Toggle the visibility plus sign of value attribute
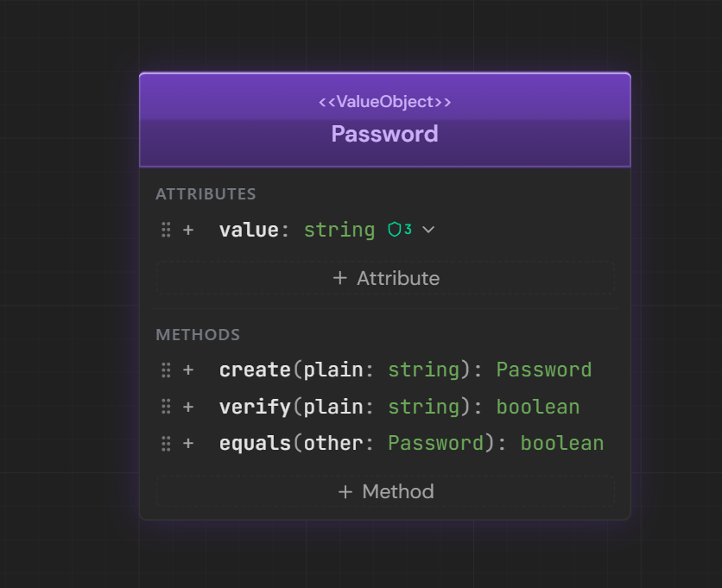The width and height of the screenshot is (722, 588). 188,230
